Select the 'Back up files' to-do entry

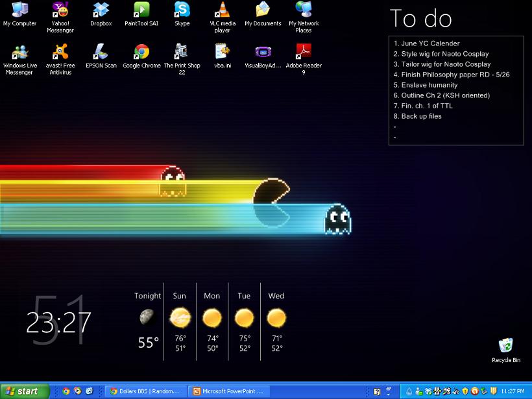417,116
